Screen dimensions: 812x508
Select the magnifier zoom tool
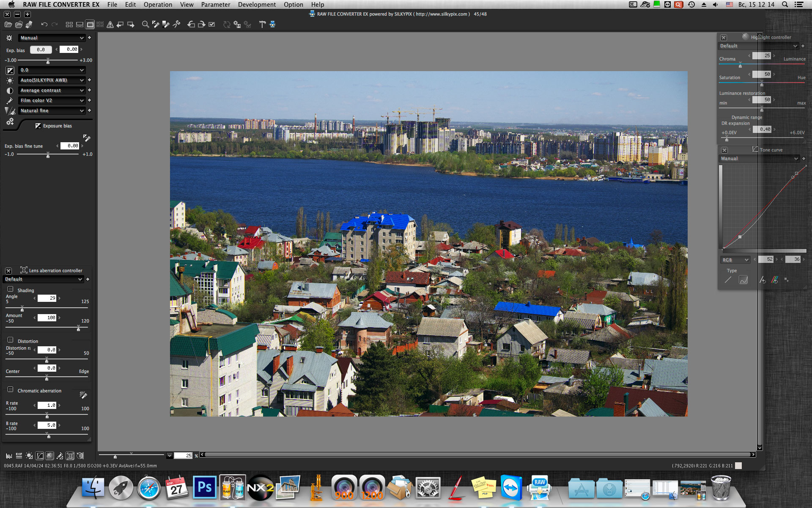click(x=145, y=25)
